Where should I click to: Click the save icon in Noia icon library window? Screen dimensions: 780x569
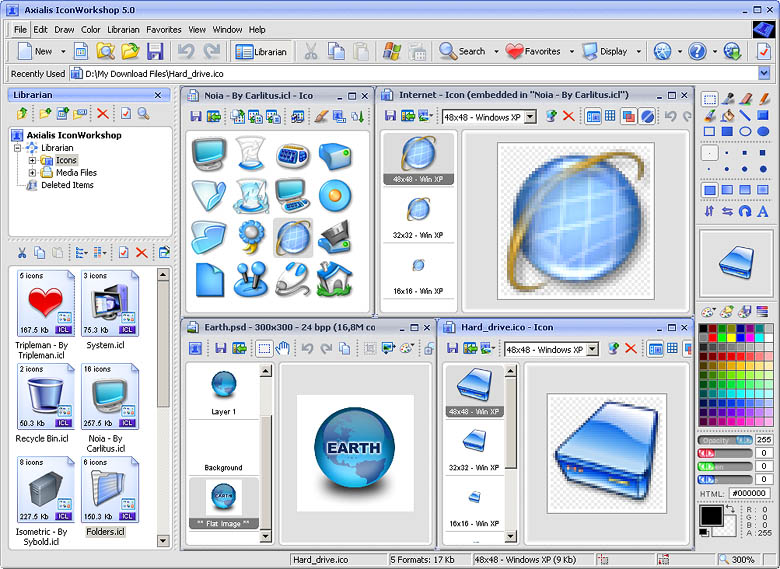(196, 117)
